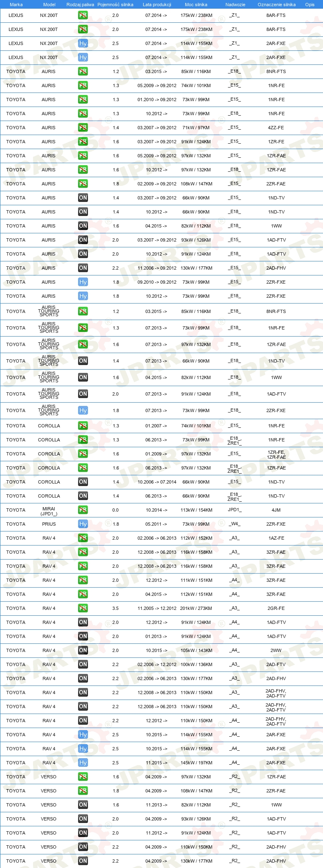Select petrol icon for Auris 1.4 4ZZ-FE
The height and width of the screenshot is (868, 323).
point(83,128)
